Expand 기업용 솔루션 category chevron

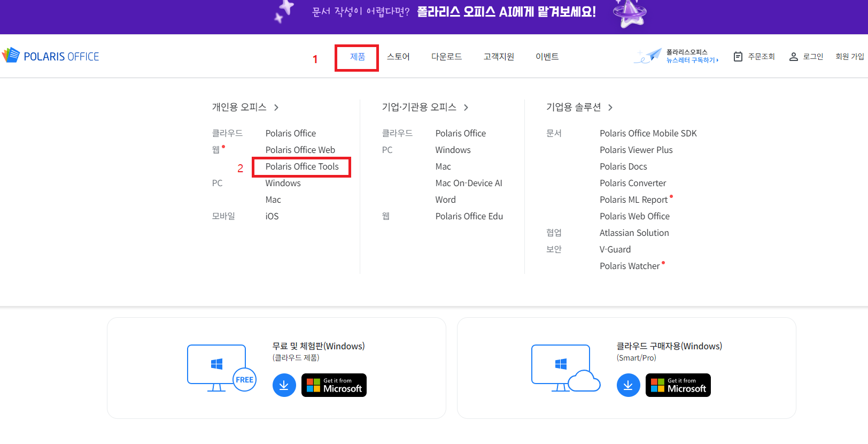(x=610, y=108)
